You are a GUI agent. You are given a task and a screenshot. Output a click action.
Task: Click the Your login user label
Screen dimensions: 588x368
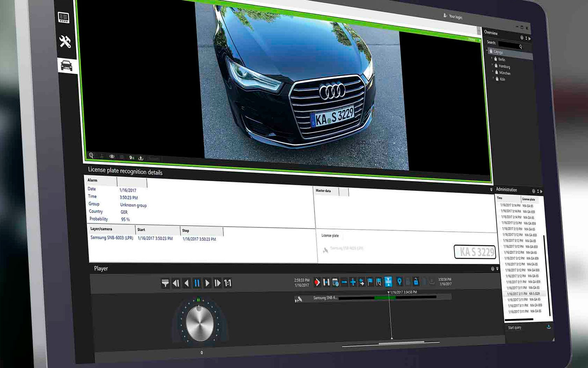456,17
